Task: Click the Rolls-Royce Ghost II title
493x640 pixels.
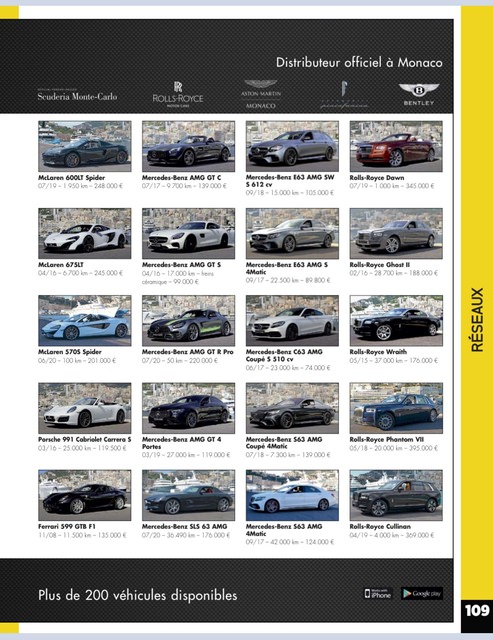Action: [x=380, y=265]
